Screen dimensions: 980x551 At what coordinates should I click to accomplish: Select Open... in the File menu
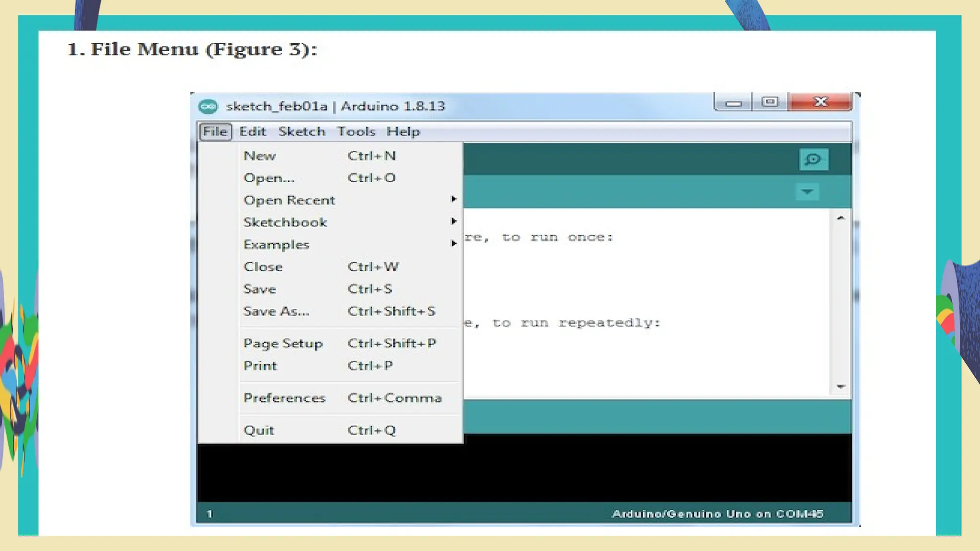269,178
